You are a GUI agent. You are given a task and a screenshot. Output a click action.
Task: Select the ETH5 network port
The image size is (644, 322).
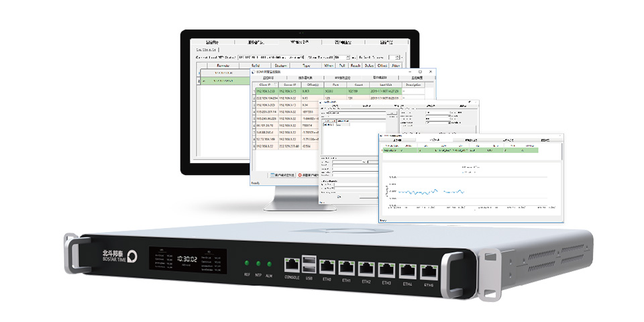(x=427, y=272)
